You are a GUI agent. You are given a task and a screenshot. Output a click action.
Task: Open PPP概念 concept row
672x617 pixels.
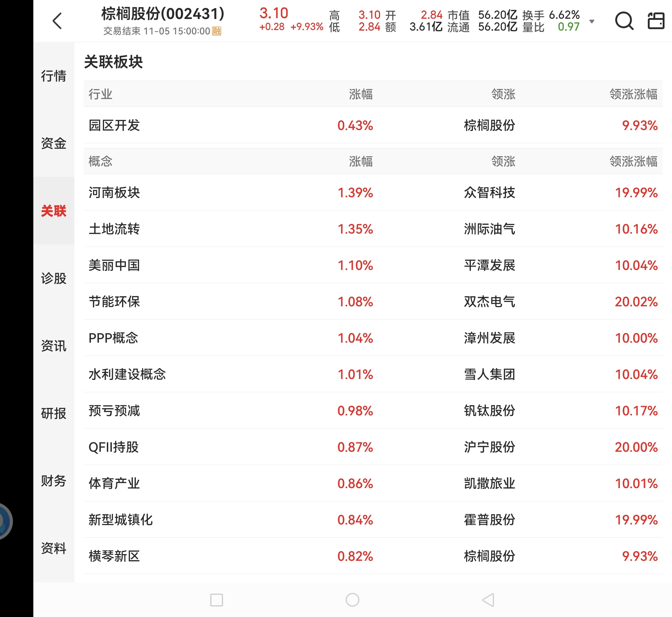point(113,338)
